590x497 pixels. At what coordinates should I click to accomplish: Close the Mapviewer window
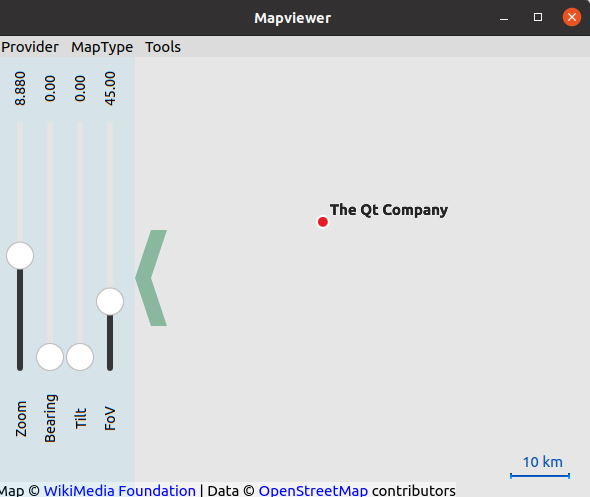point(572,17)
